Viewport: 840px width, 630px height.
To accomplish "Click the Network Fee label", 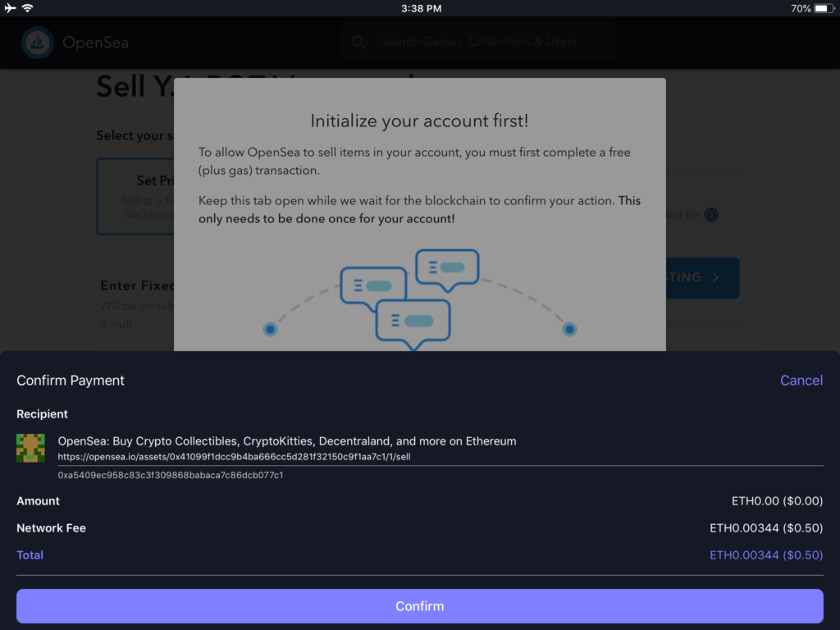I will click(x=51, y=527).
